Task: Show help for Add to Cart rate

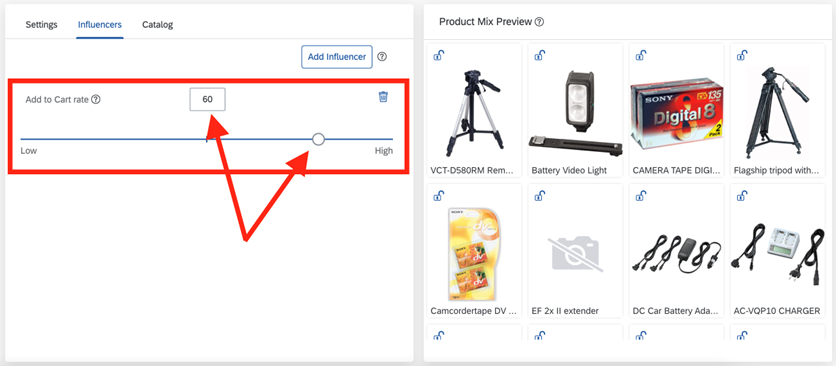Action: (96, 99)
